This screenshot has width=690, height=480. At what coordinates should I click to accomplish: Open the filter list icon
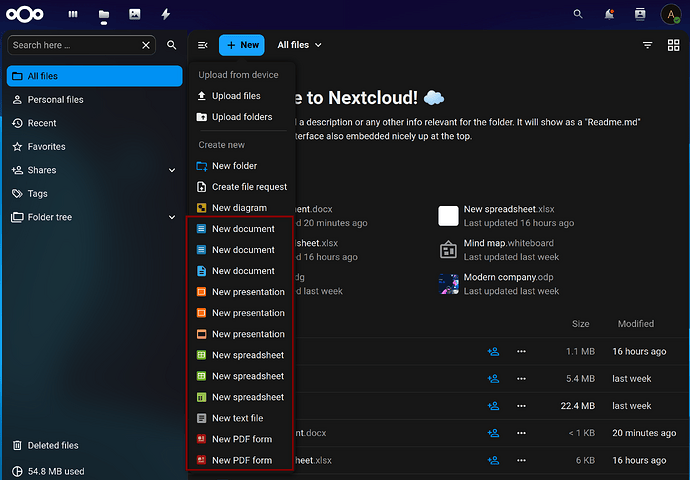click(x=647, y=45)
